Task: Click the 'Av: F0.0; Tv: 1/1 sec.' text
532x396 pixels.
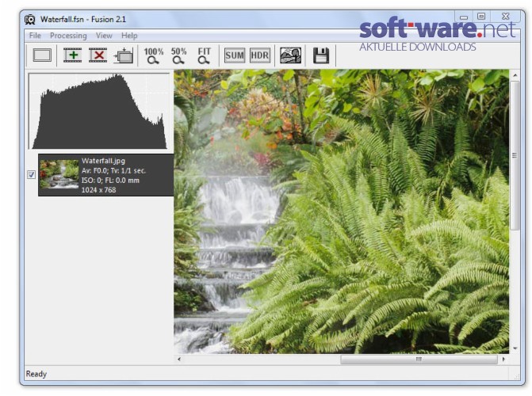Action: tap(113, 170)
